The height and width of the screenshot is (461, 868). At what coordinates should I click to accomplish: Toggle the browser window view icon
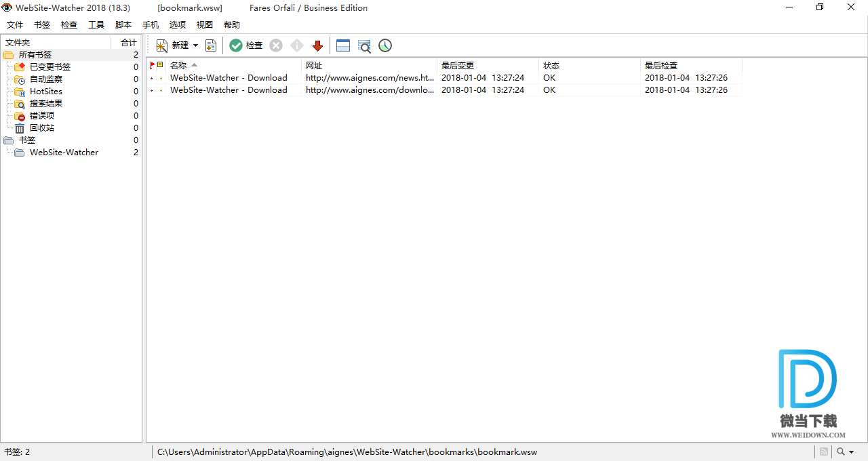click(343, 45)
